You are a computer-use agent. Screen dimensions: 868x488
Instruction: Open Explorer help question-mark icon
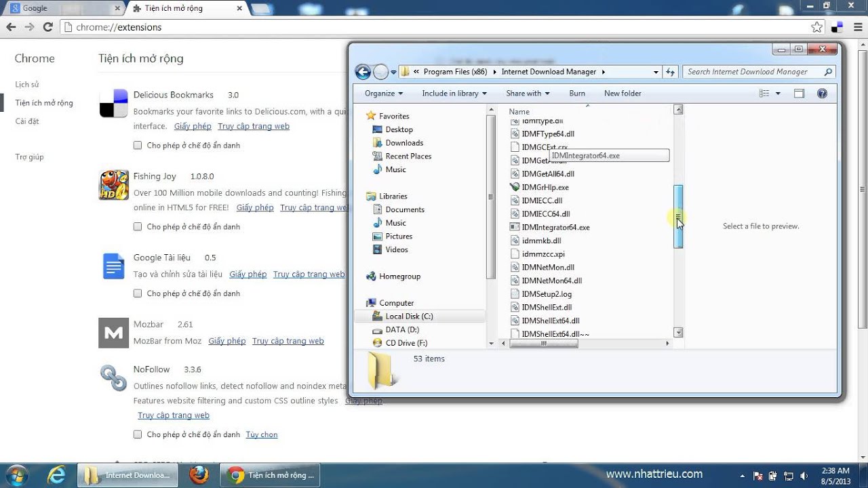tap(822, 94)
